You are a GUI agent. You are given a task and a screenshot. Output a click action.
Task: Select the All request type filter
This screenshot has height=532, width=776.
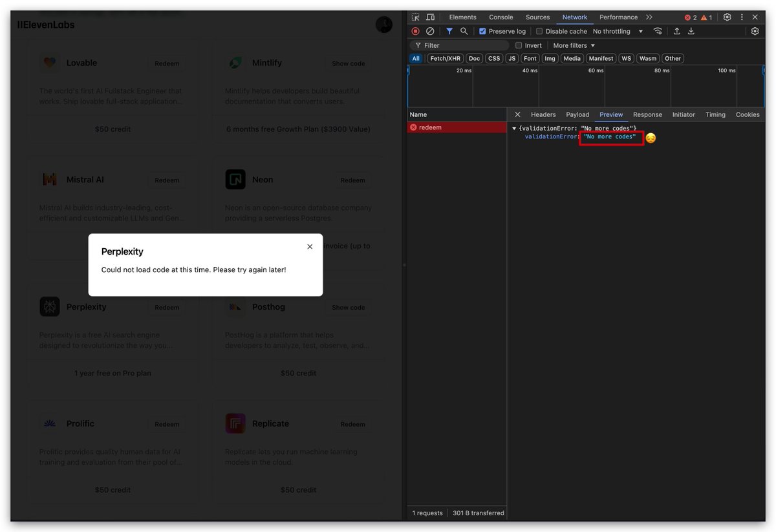[416, 58]
